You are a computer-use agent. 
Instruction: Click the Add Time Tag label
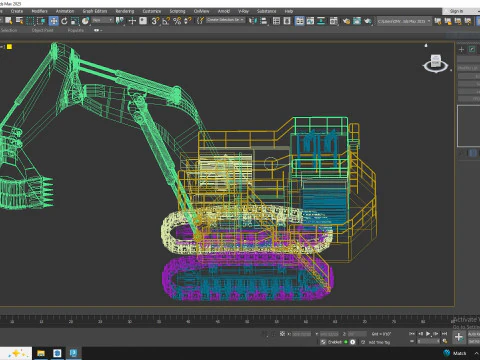(379, 342)
